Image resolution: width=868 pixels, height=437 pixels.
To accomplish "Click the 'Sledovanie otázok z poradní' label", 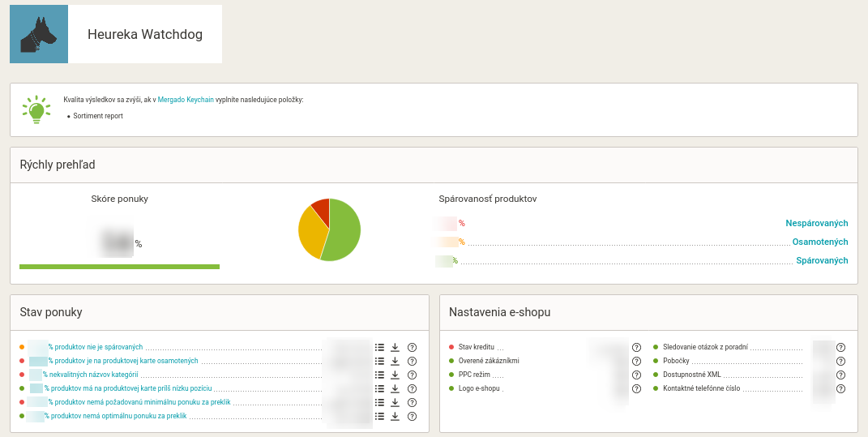I will click(x=705, y=347).
